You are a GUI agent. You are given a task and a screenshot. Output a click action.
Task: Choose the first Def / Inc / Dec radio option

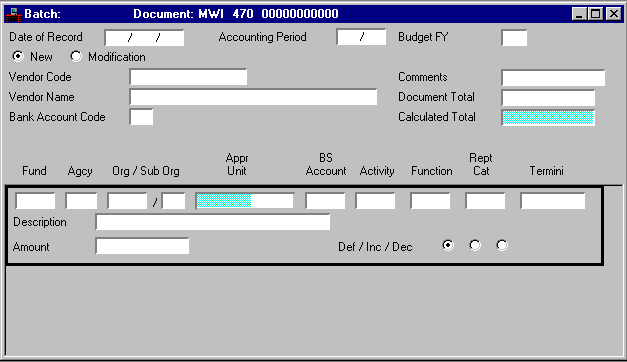448,245
